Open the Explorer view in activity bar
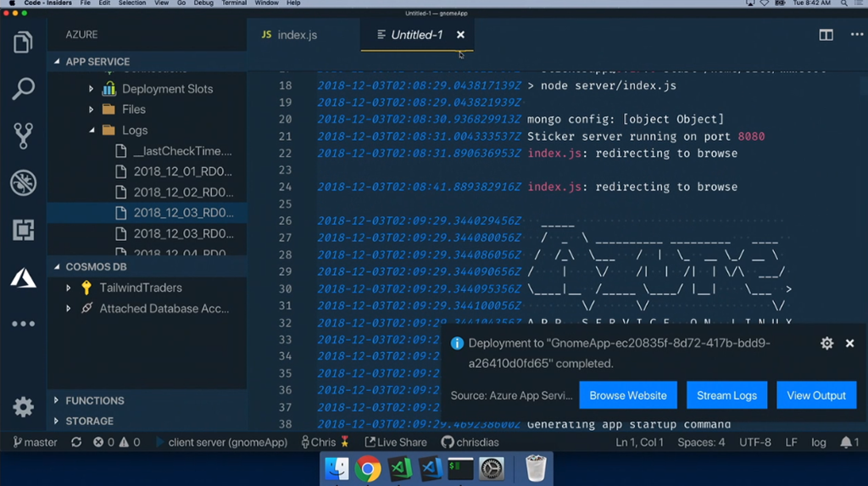868x486 pixels. pyautogui.click(x=23, y=42)
